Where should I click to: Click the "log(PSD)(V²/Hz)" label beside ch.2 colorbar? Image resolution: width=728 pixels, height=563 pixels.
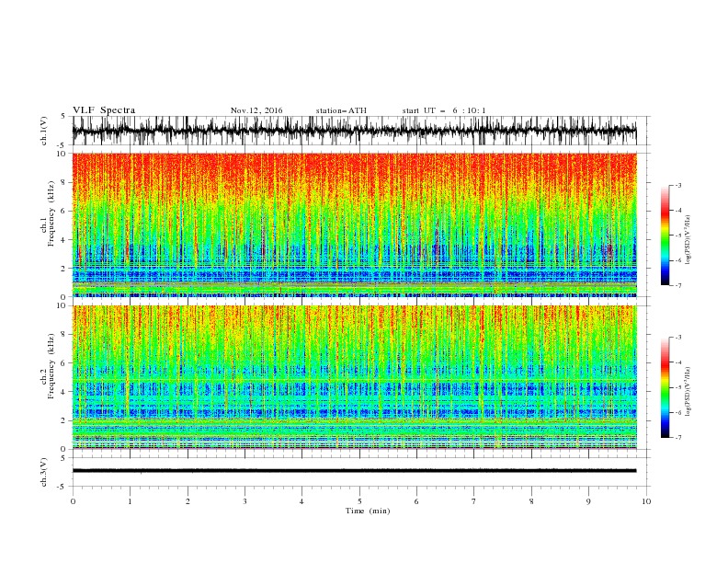(688, 392)
